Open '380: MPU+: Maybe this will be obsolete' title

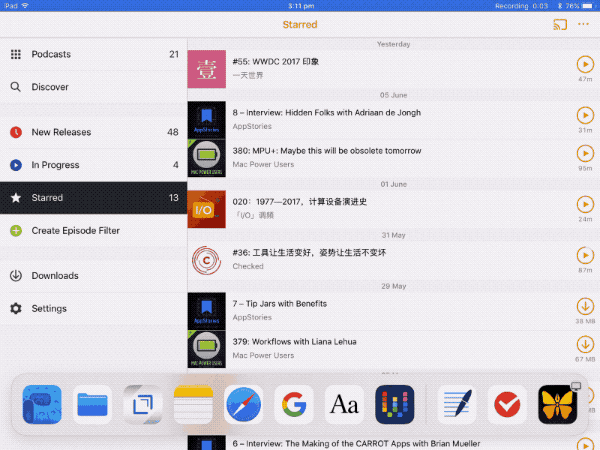tap(327, 151)
